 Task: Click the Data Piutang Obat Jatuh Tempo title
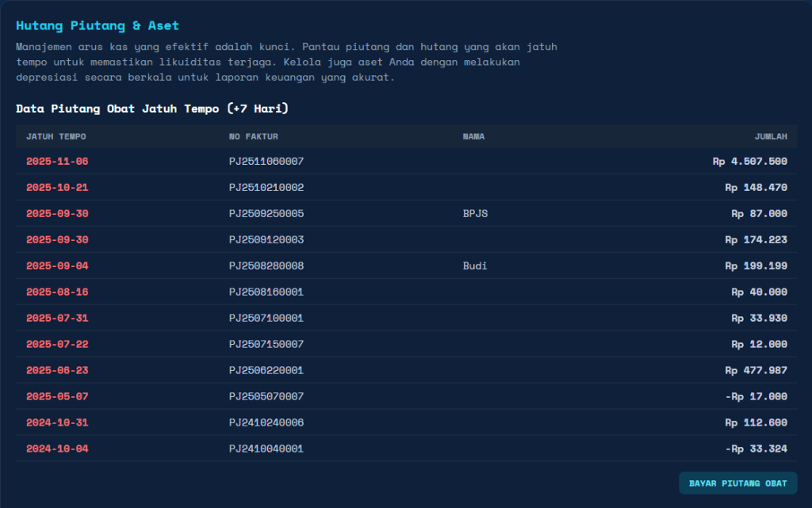[151, 109]
